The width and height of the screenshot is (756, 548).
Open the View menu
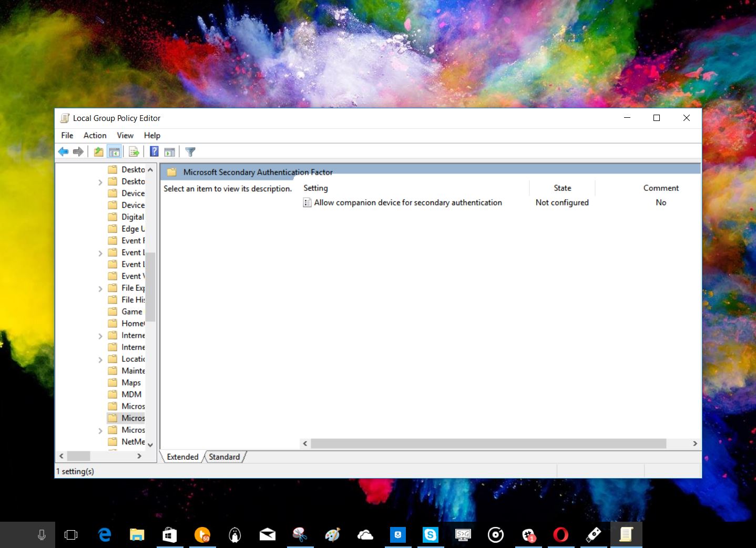click(x=125, y=135)
